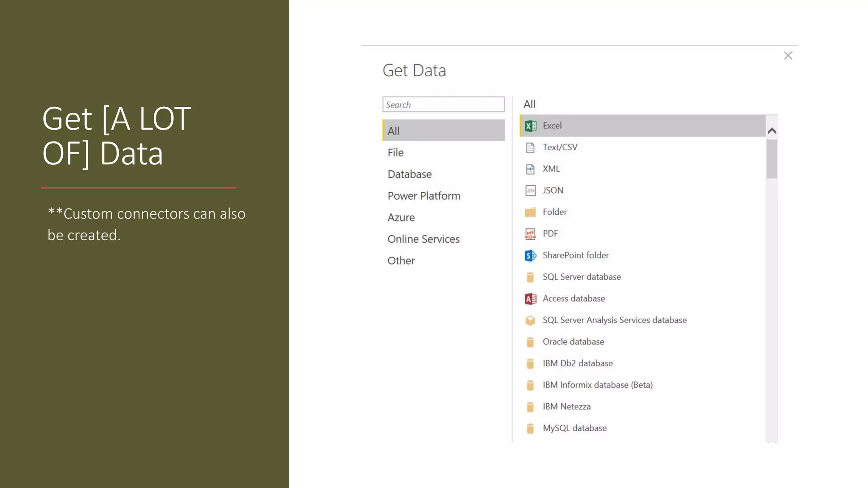Select the Excel text label
This screenshot has height=488, width=868.
[552, 125]
